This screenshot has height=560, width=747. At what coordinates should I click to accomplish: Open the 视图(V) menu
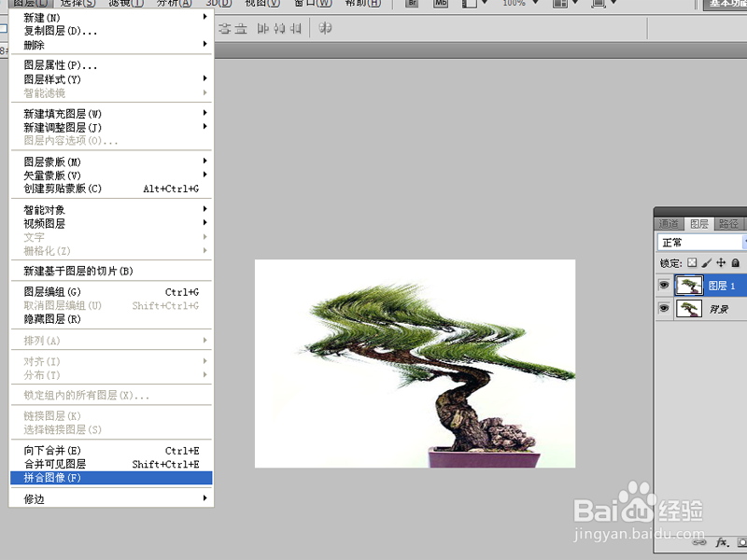click(x=262, y=3)
